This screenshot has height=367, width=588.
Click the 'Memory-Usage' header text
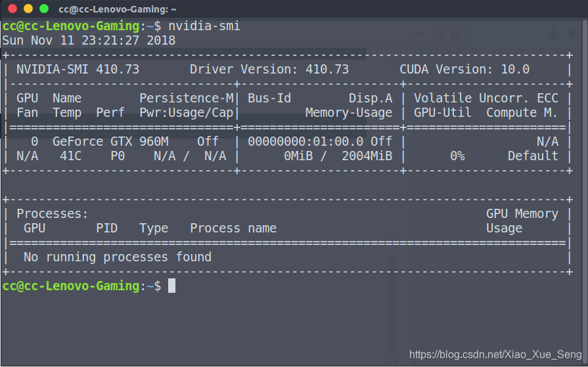[349, 113]
